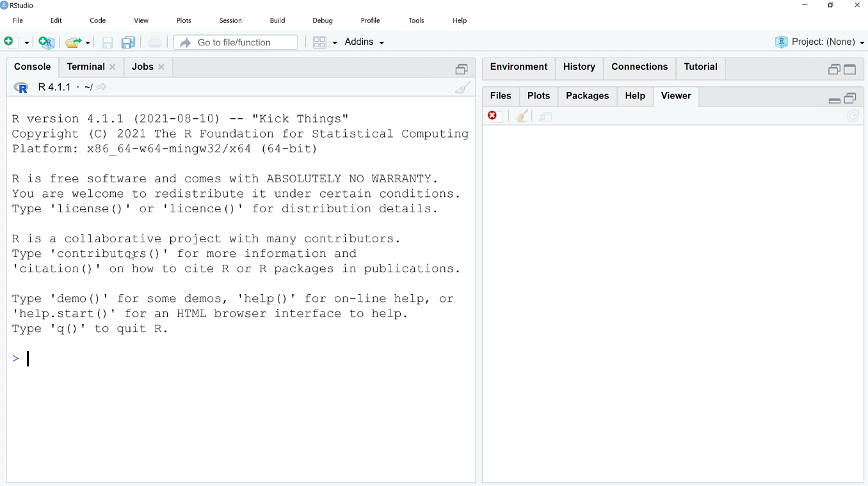The height and width of the screenshot is (486, 868).
Task: Switch to the Files tab
Action: [501, 97]
